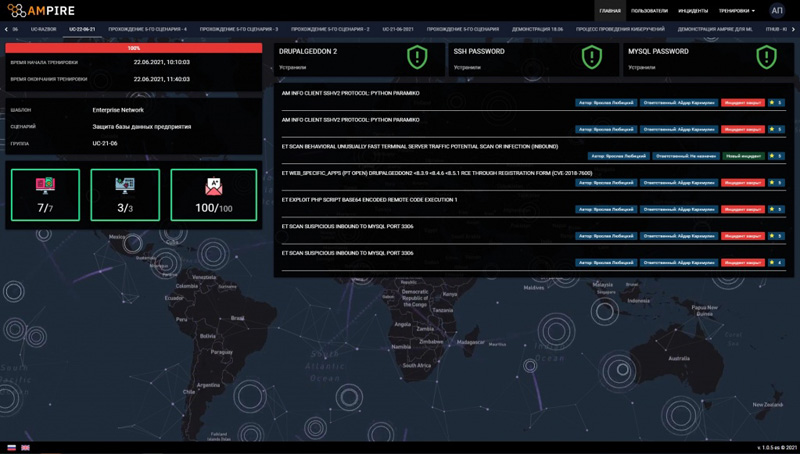
Task: Switch interface to Russian via flag
Action: pyautogui.click(x=11, y=447)
